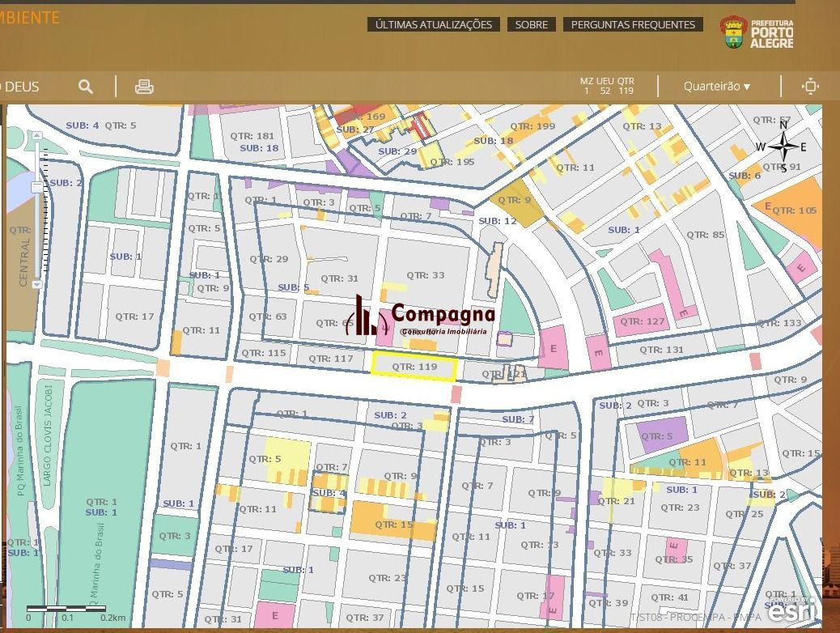Image resolution: width=840 pixels, height=633 pixels.
Task: Select block QTR: 31 on map
Action: 339,278
